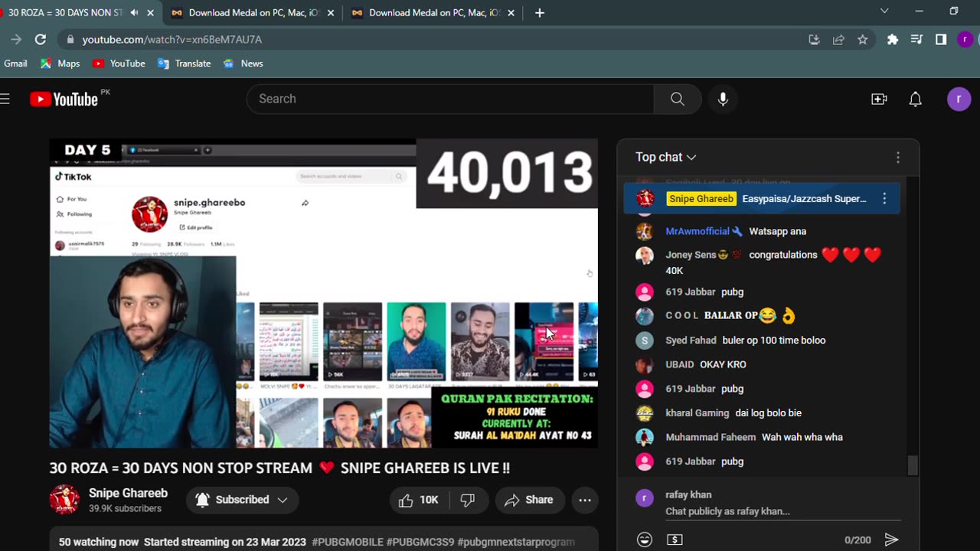This screenshot has width=980, height=551.
Task: Reload the page in Chrome
Action: tap(41, 39)
